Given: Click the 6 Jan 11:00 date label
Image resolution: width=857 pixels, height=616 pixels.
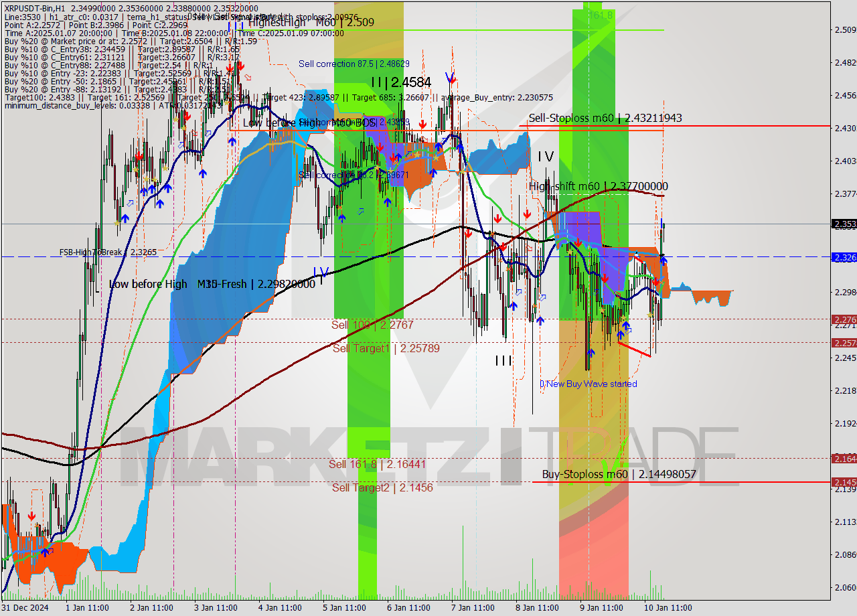Looking at the screenshot, I should (408, 608).
